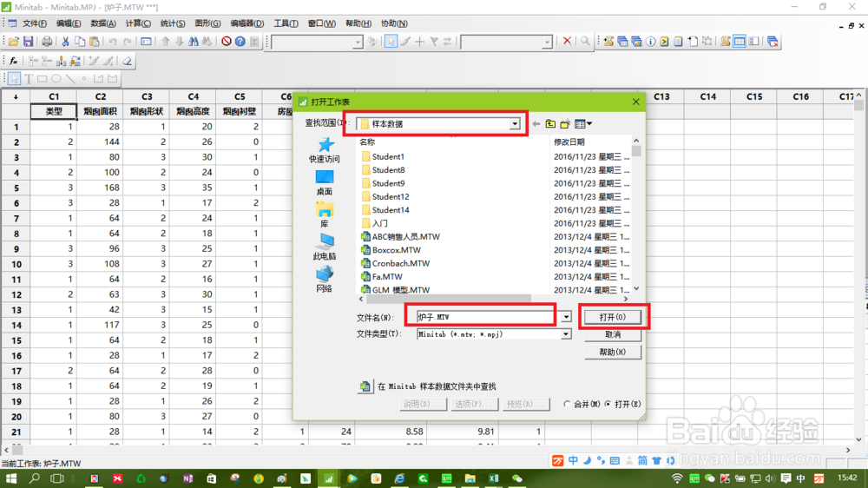Click the 取消 cancel button
This screenshot has height=488, width=868.
pyautogui.click(x=613, y=334)
